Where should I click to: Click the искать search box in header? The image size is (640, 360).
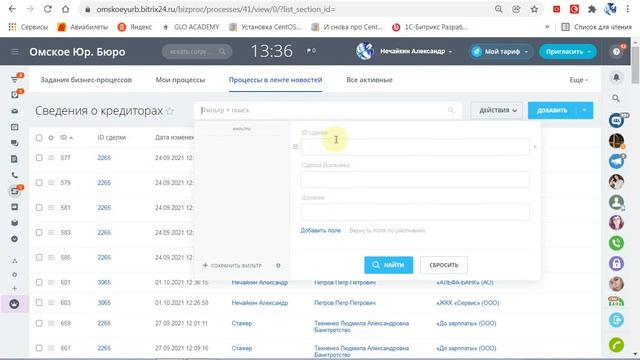(197, 51)
